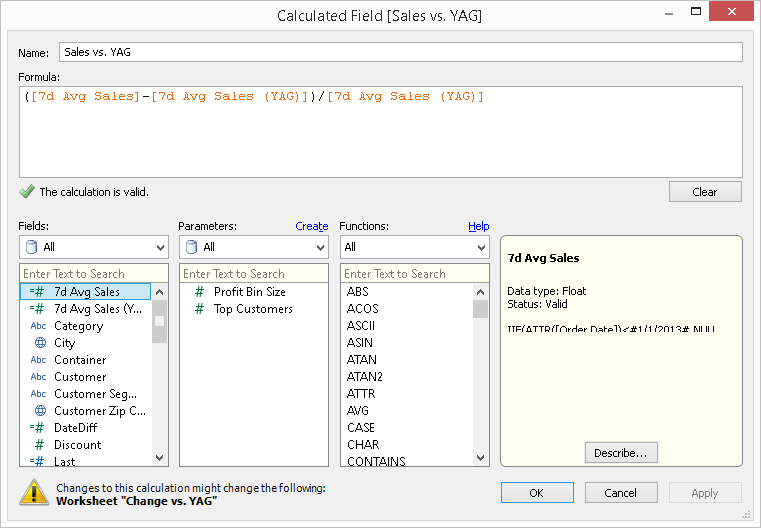Click the hash icon next to Discount

[39, 445]
